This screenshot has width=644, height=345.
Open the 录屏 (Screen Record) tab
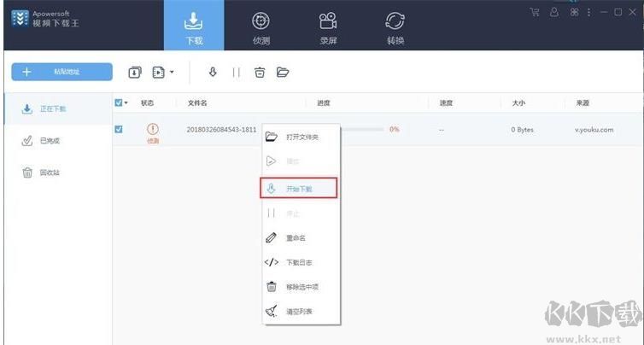point(328,28)
